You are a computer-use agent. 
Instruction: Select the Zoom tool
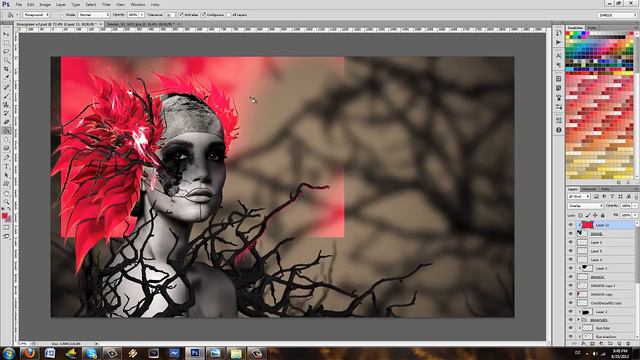(6, 202)
